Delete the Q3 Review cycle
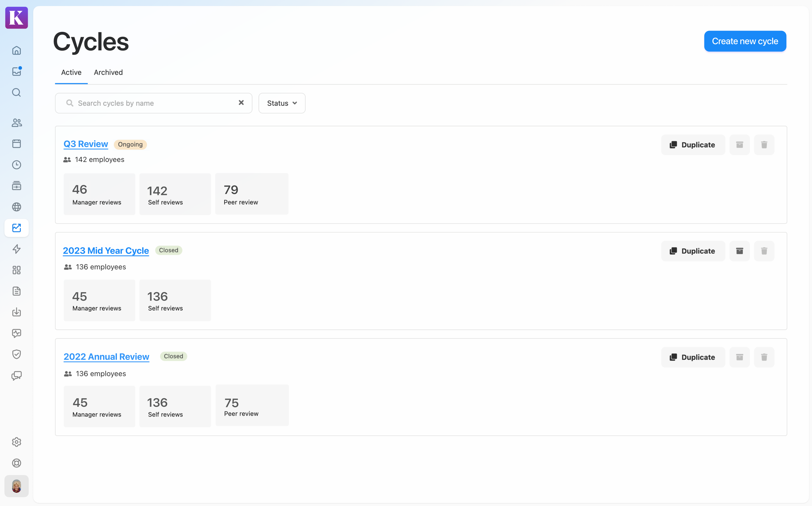 click(764, 145)
